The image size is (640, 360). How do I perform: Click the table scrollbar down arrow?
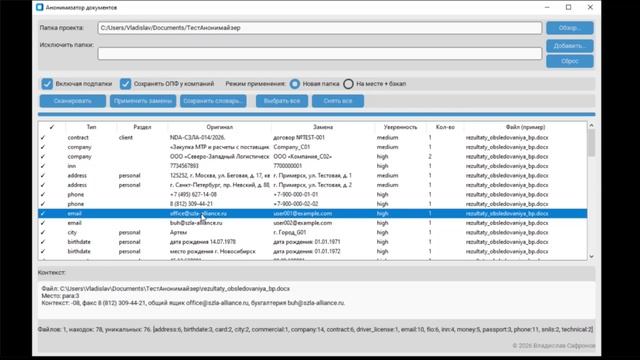(x=591, y=256)
